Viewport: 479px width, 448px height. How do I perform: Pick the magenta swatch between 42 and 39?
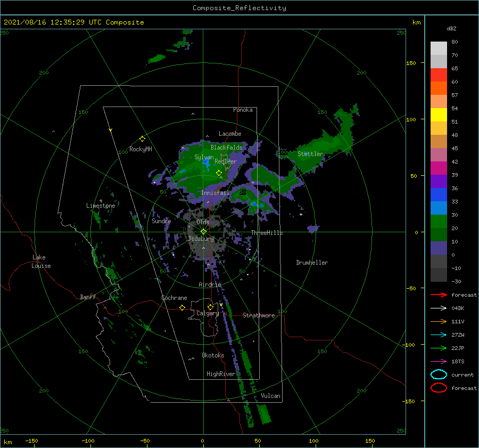point(439,168)
